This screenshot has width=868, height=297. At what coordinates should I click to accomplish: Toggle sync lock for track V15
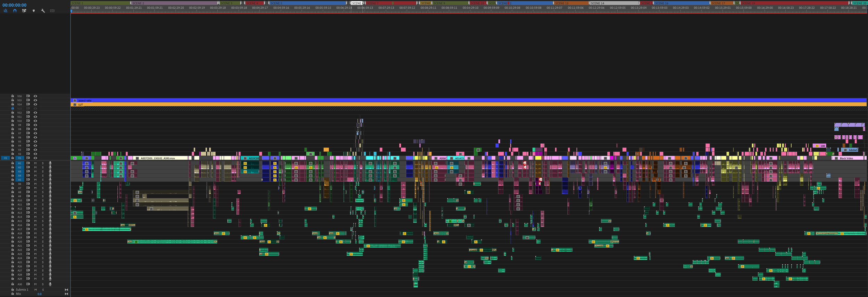coord(28,100)
